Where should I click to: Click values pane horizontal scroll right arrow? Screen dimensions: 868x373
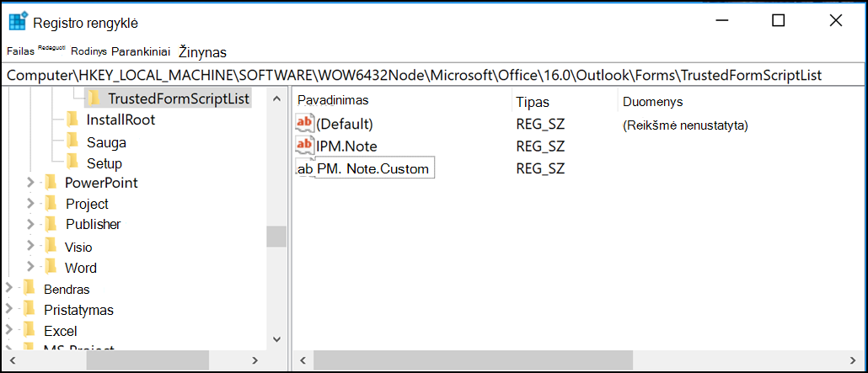coord(853,360)
